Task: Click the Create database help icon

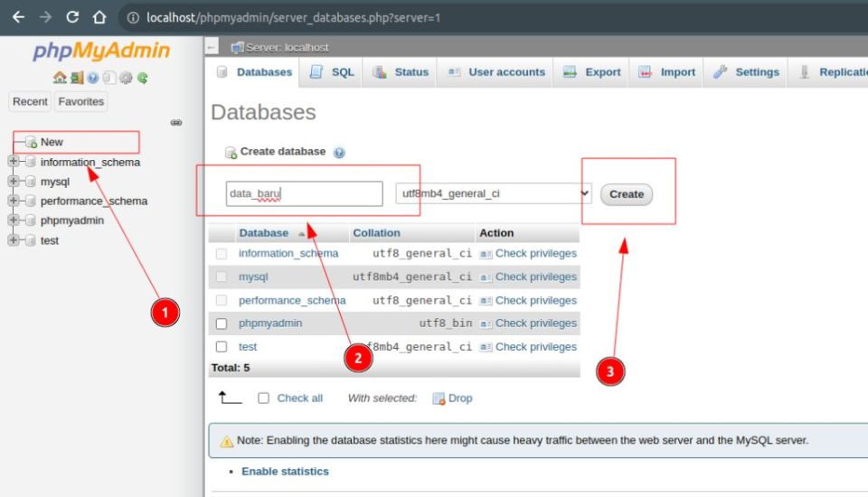Action: [x=339, y=153]
